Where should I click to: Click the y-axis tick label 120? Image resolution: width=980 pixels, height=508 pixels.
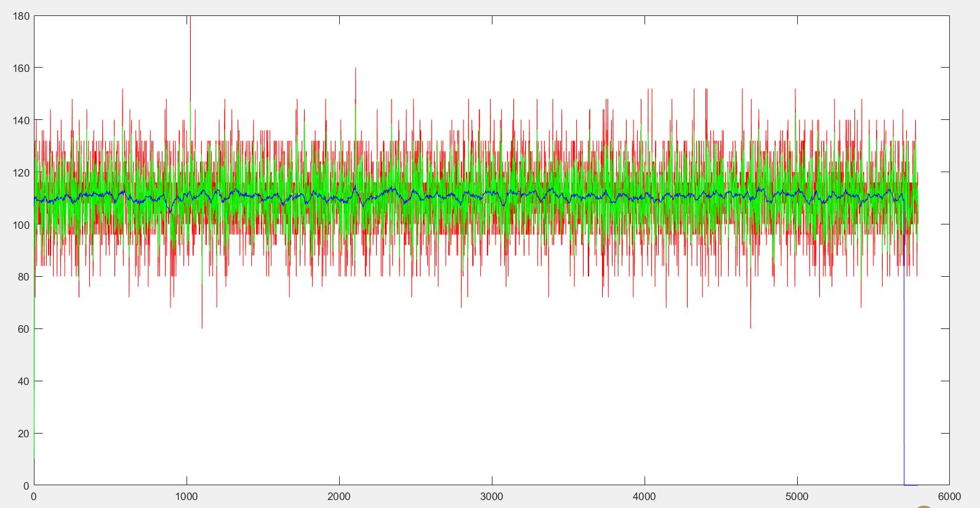click(x=21, y=173)
